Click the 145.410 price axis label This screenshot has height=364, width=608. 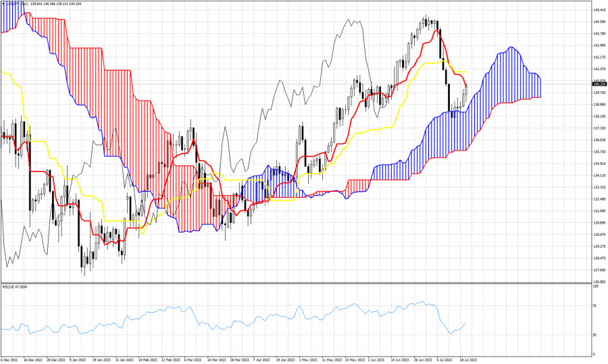coord(599,9)
